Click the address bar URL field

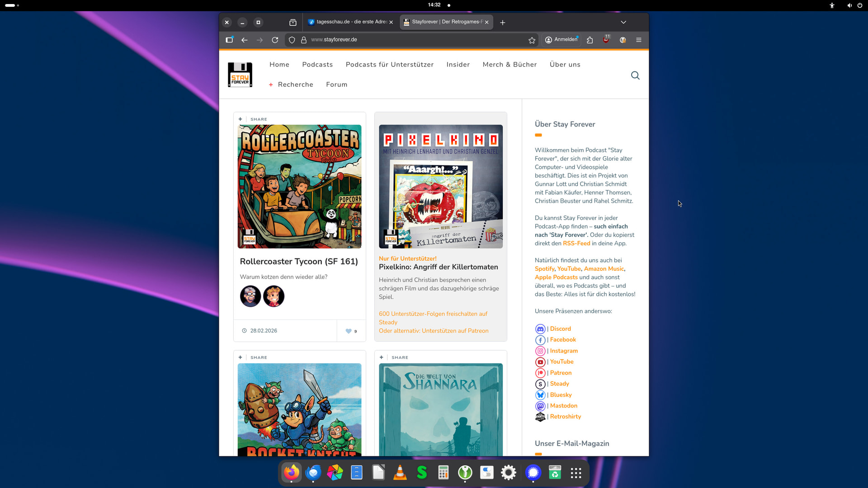(x=407, y=40)
